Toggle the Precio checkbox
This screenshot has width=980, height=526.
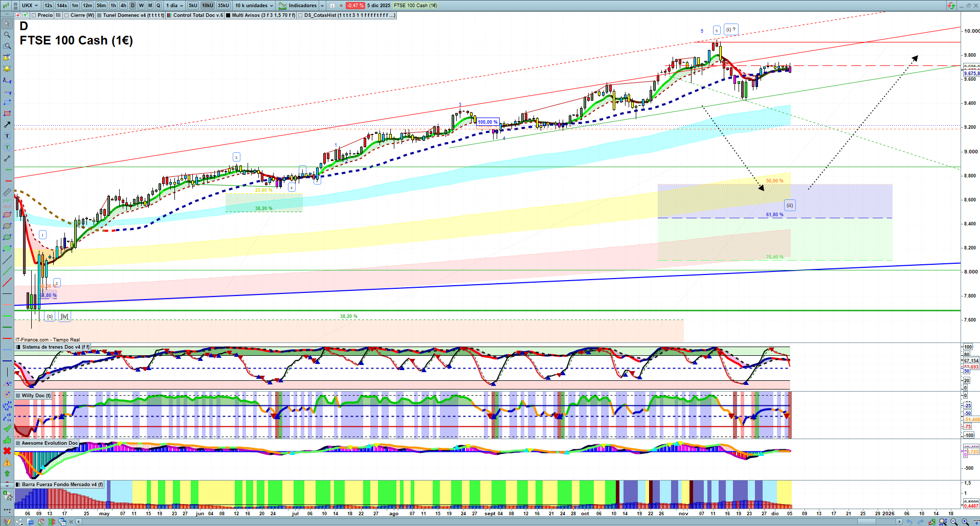click(35, 15)
